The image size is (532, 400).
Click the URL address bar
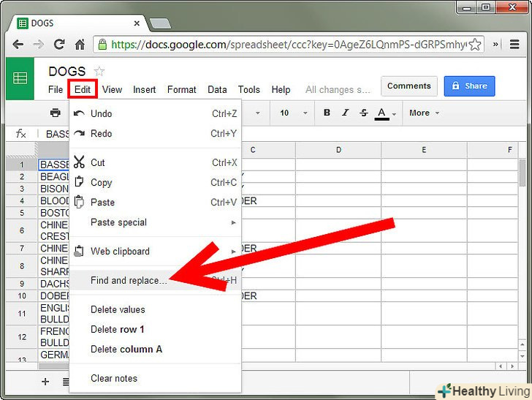click(289, 45)
